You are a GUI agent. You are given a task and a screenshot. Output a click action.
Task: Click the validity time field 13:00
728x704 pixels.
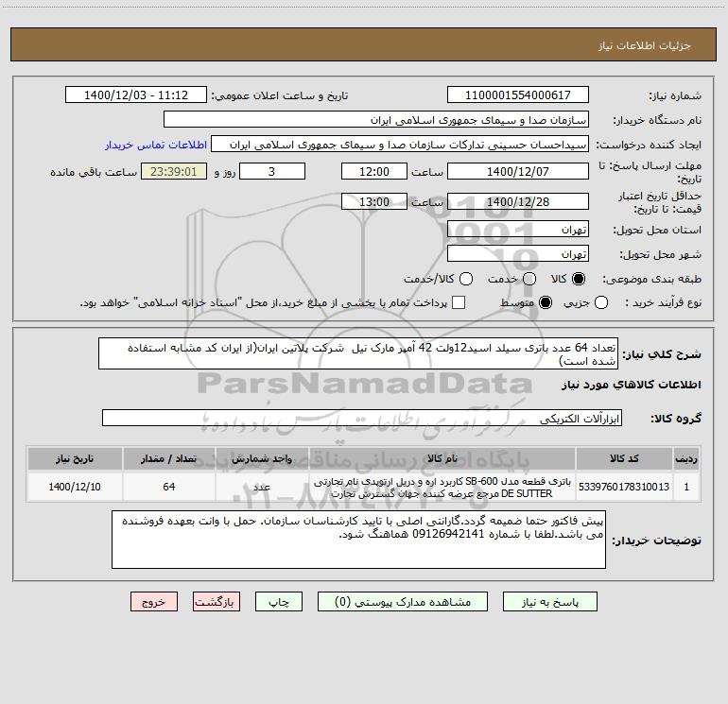pyautogui.click(x=374, y=201)
